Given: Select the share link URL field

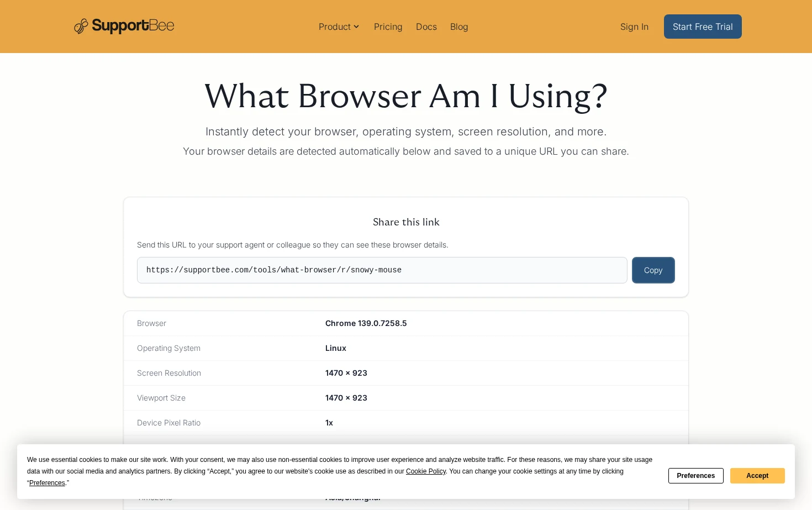Looking at the screenshot, I should click(382, 270).
